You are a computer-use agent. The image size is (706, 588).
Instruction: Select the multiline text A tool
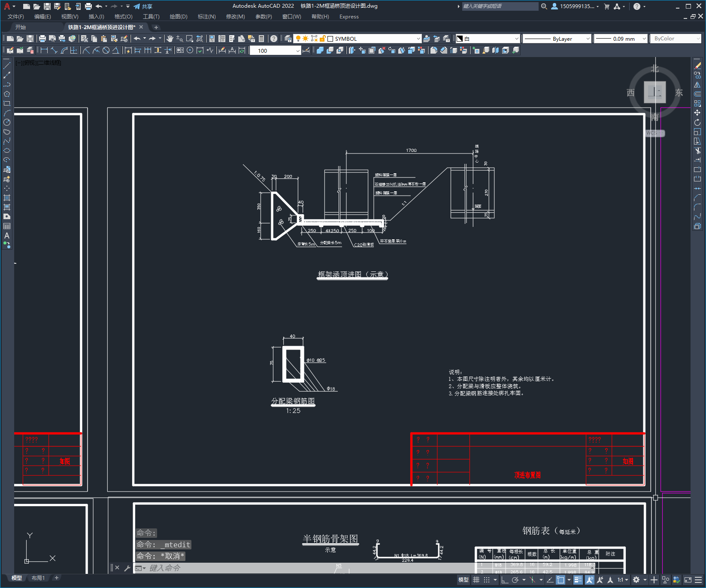[7, 235]
